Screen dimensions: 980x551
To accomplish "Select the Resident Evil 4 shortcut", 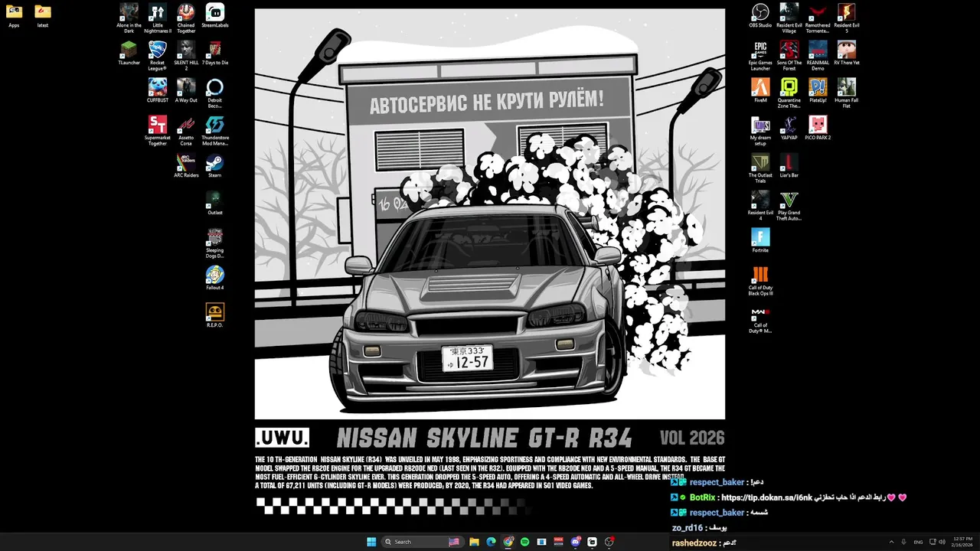I will (760, 206).
